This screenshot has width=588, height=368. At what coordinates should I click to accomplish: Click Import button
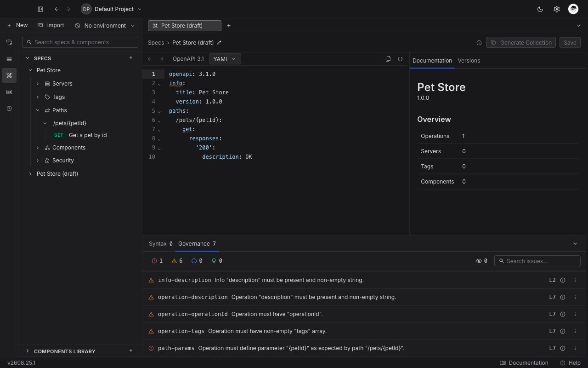point(51,25)
